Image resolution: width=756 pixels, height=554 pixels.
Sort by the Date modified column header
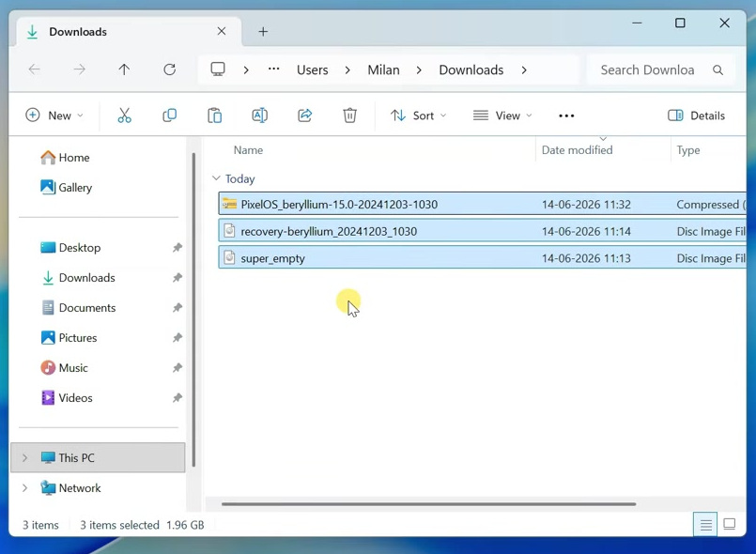point(578,150)
